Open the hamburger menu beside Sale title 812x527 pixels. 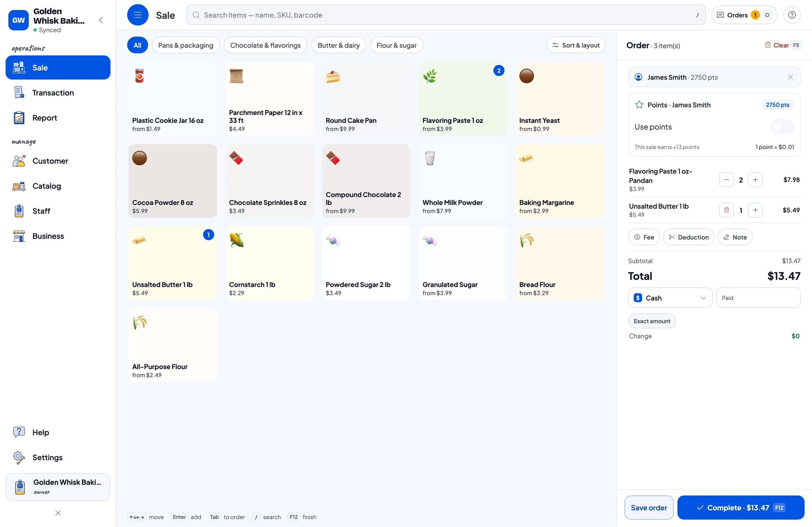(x=137, y=15)
